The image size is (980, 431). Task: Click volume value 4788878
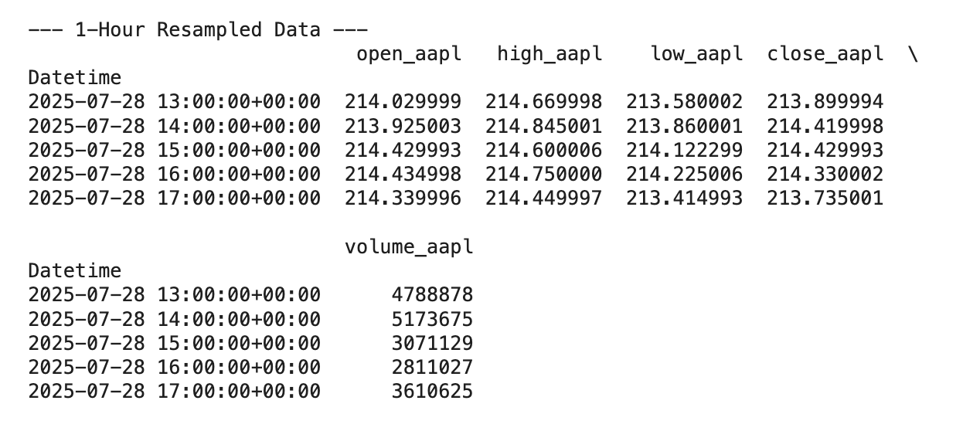click(432, 295)
